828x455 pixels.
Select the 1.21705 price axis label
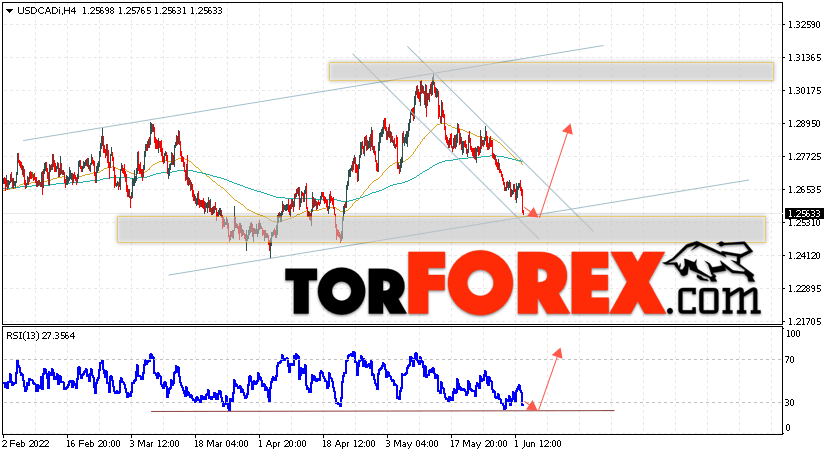pyautogui.click(x=804, y=321)
